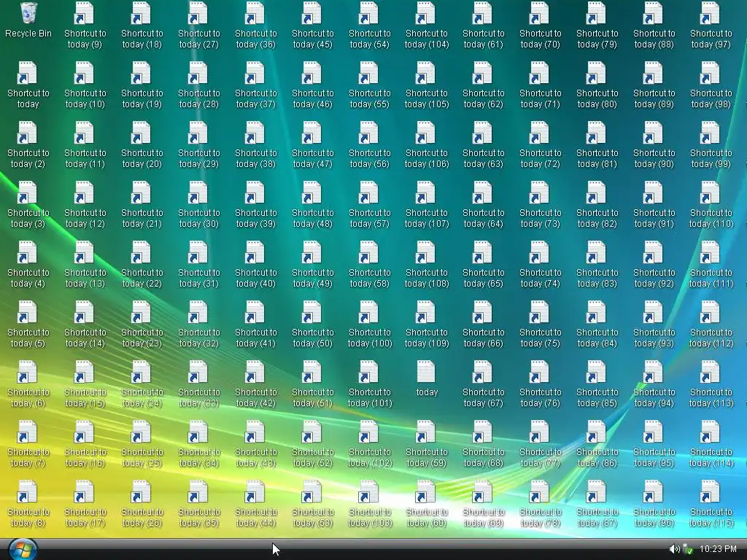Open the volume speaker tray icon
The image size is (747, 560).
point(674,549)
